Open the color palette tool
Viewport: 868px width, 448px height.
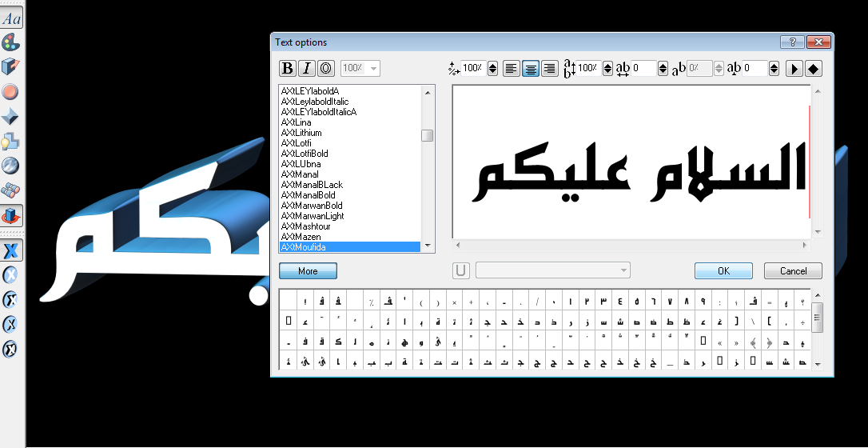10,42
